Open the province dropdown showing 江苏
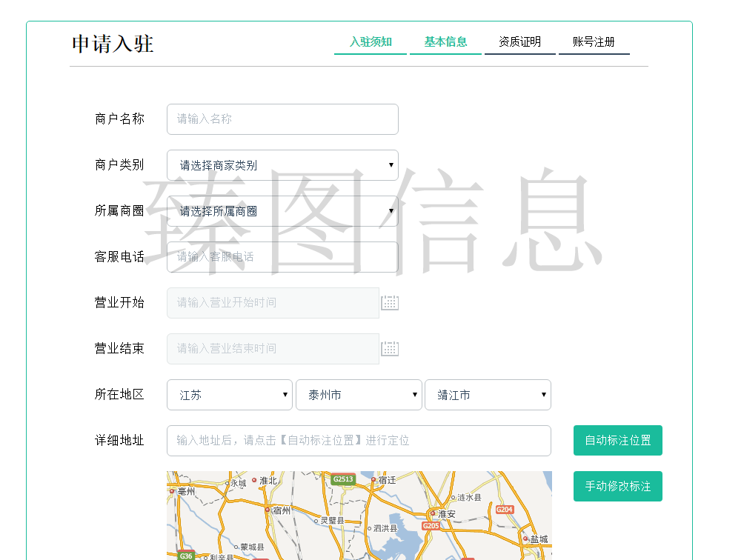Screen dimensions: 744x560 (x=230, y=395)
